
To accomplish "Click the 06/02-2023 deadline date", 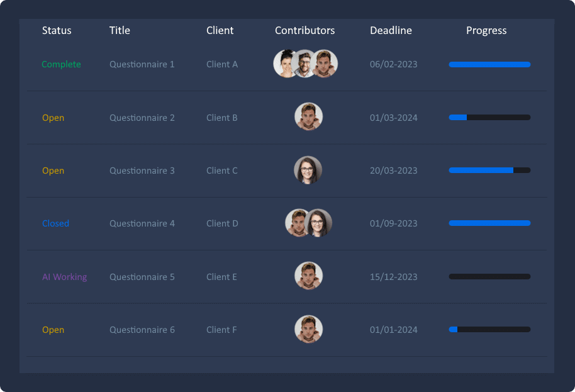I will point(393,64).
